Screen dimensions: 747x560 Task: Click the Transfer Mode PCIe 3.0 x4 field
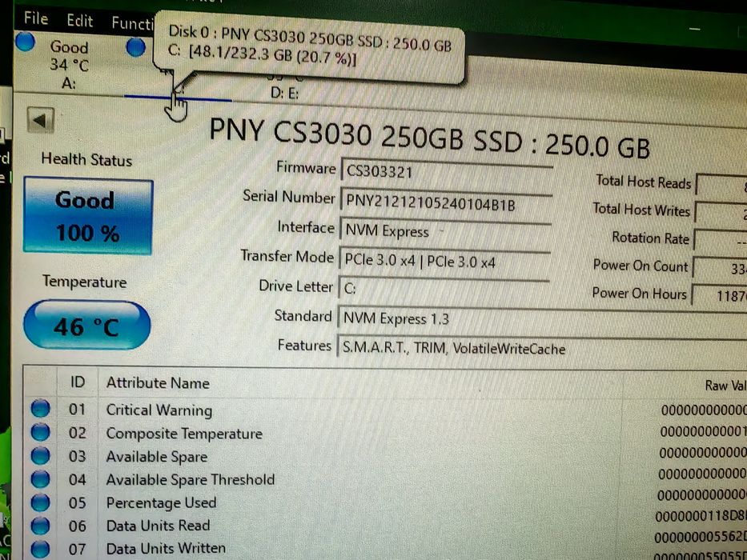click(444, 261)
